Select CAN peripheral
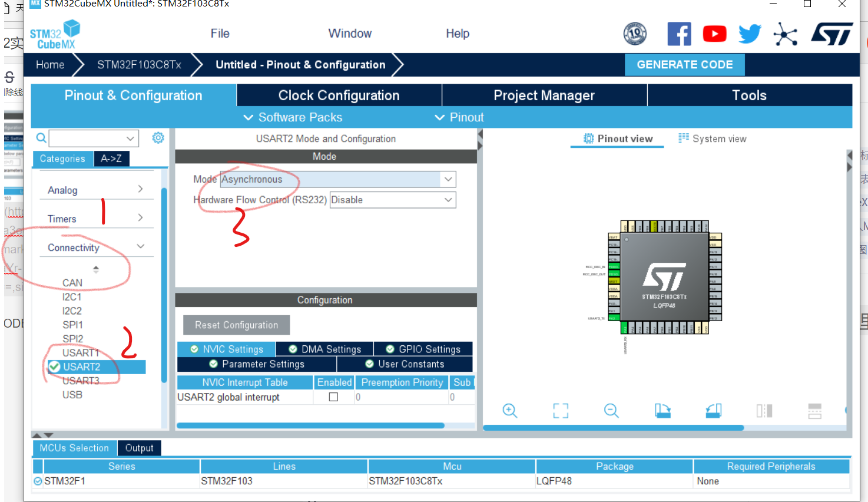868x502 pixels. coord(72,283)
